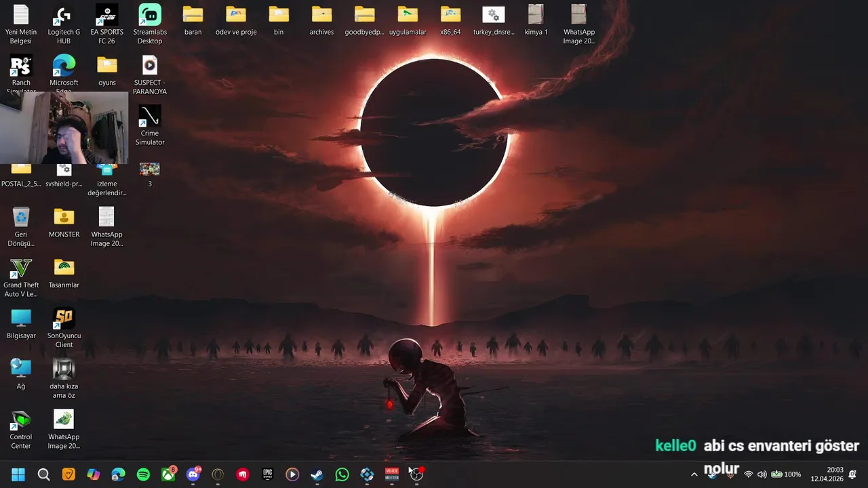This screenshot has height=488, width=868.
Task: Open Wi-Fi network settings in tray
Action: coord(749,474)
